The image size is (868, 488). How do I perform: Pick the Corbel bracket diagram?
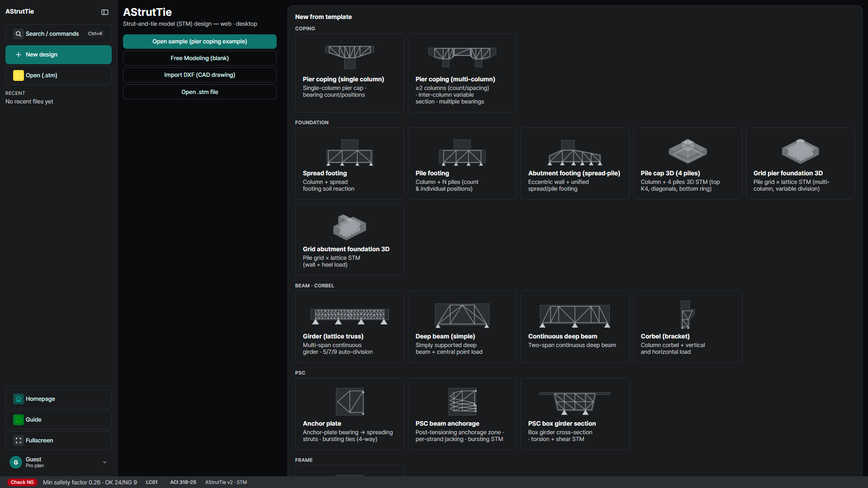pyautogui.click(x=688, y=315)
